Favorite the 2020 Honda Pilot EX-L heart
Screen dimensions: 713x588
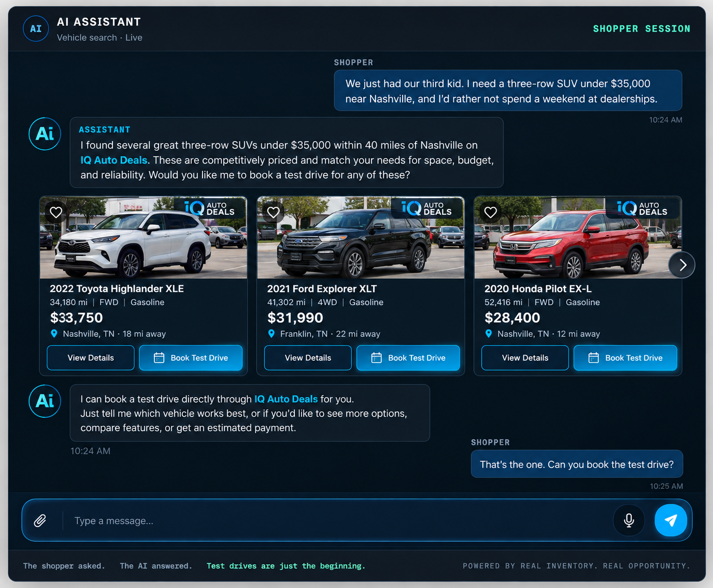(490, 212)
